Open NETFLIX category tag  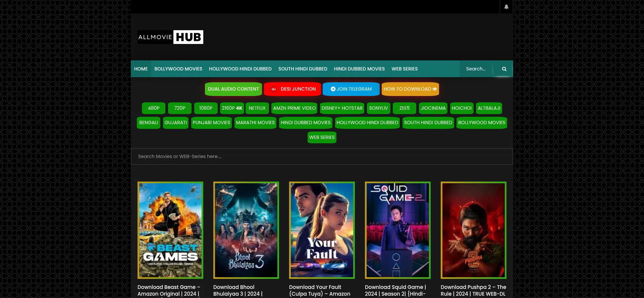(x=257, y=108)
